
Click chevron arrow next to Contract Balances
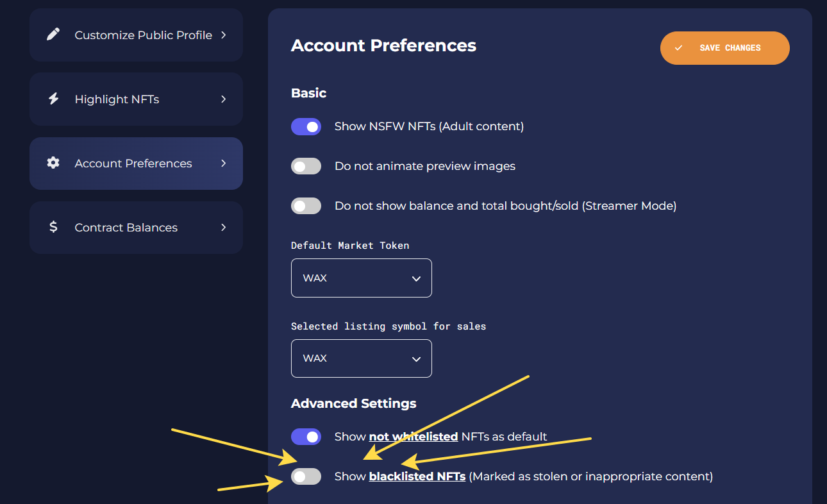click(x=223, y=227)
